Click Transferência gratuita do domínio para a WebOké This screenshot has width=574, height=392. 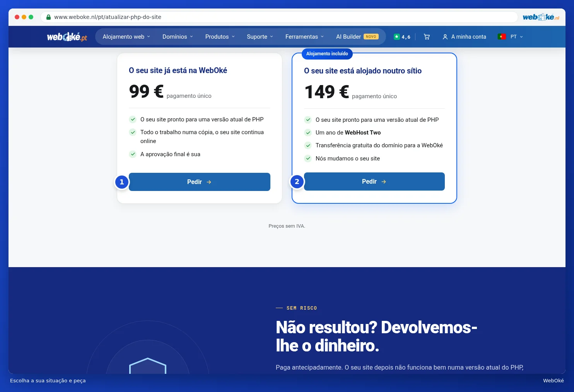(x=379, y=145)
